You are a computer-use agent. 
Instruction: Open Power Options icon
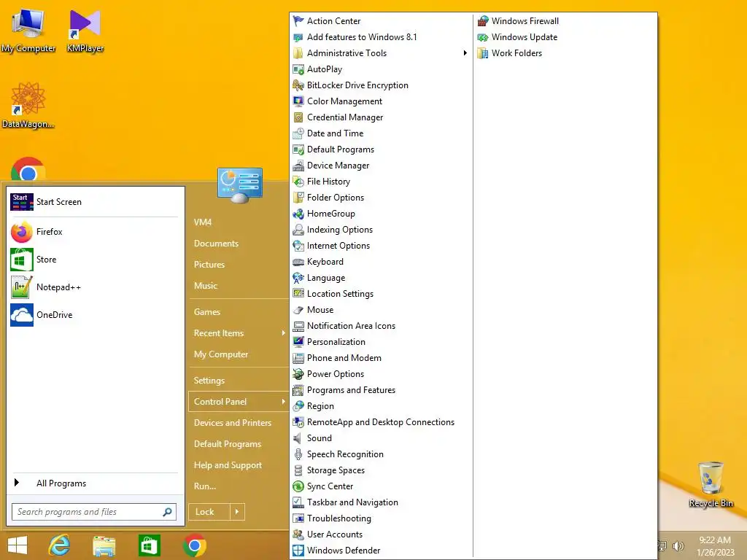(x=298, y=374)
